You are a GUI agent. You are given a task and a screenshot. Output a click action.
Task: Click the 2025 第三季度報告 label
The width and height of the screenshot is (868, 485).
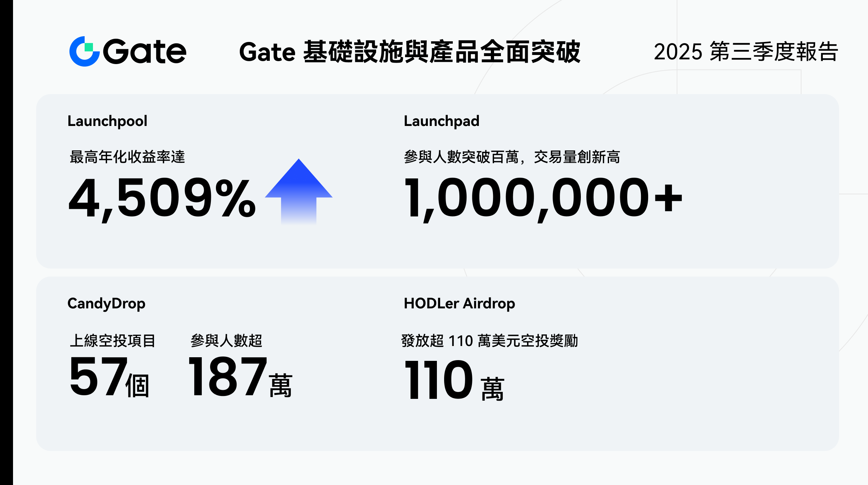click(x=746, y=52)
